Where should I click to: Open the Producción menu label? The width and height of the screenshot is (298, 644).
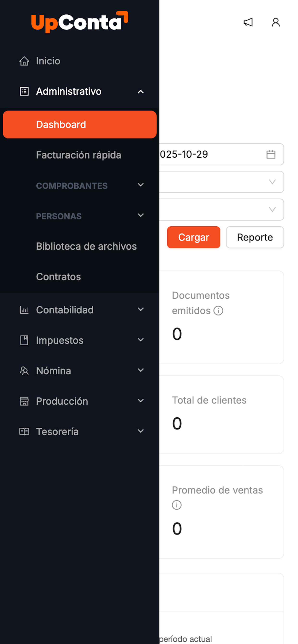tap(62, 401)
